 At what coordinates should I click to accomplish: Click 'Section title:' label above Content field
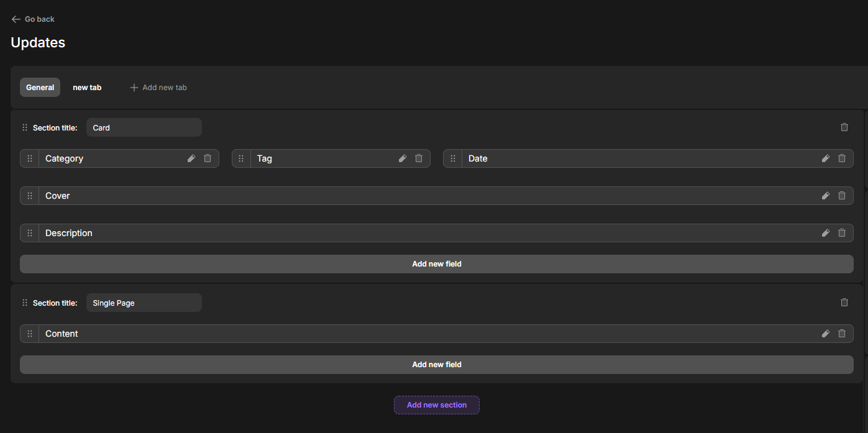(x=55, y=303)
